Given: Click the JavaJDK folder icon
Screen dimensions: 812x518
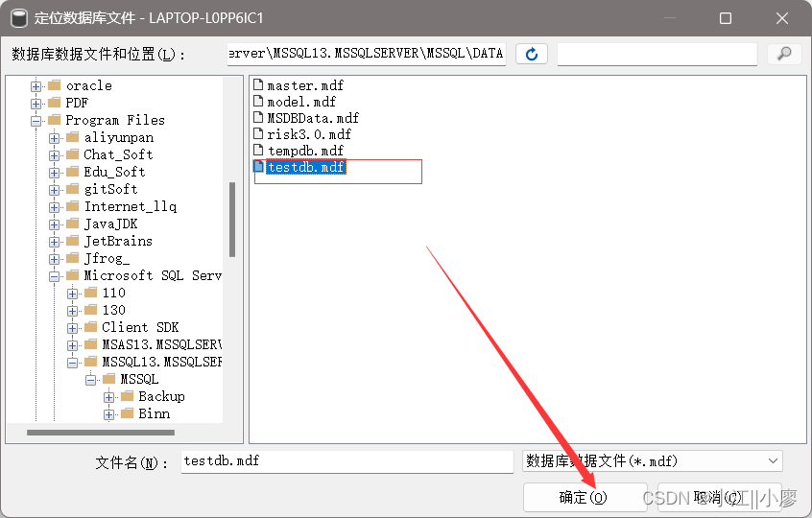Looking at the screenshot, I should (73, 224).
